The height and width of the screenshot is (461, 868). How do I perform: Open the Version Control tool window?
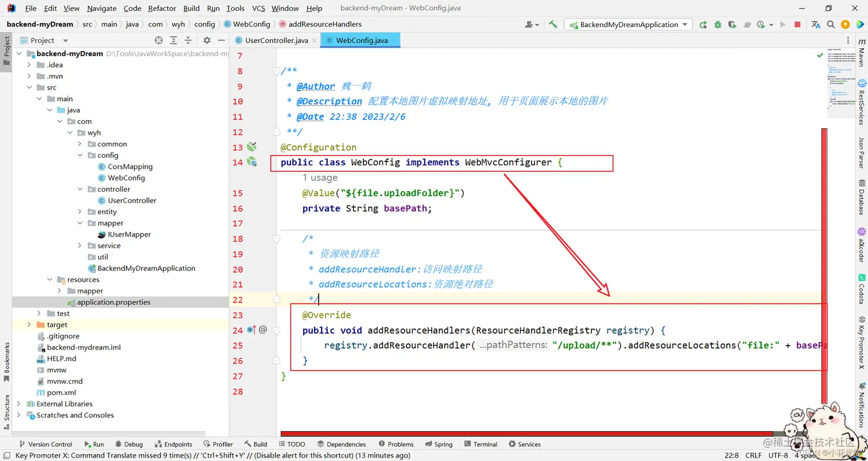(45, 444)
